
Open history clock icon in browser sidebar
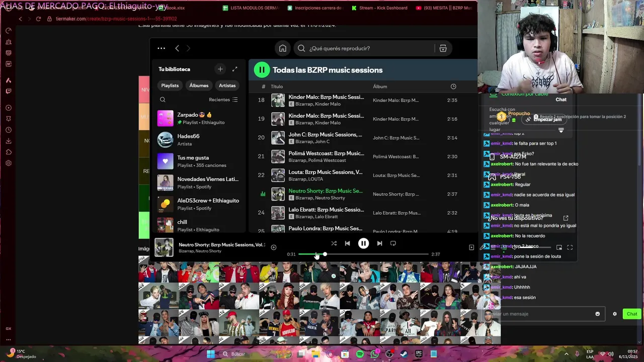pos(9,130)
